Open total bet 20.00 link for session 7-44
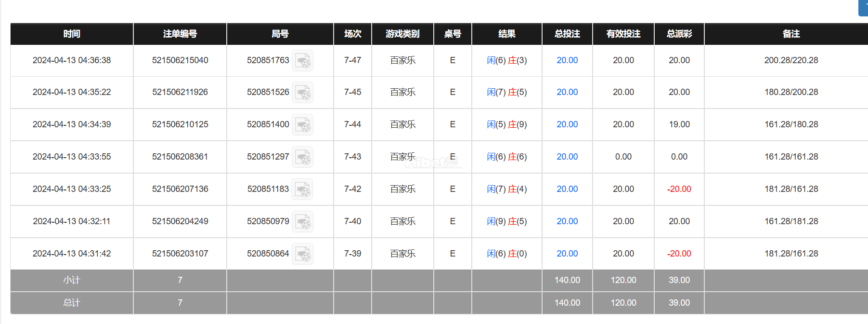 [x=567, y=124]
